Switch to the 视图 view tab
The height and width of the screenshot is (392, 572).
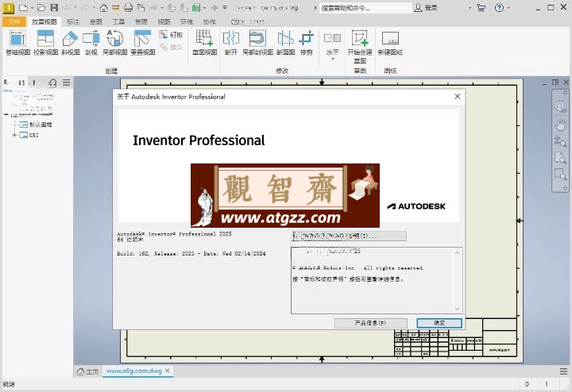(x=164, y=22)
